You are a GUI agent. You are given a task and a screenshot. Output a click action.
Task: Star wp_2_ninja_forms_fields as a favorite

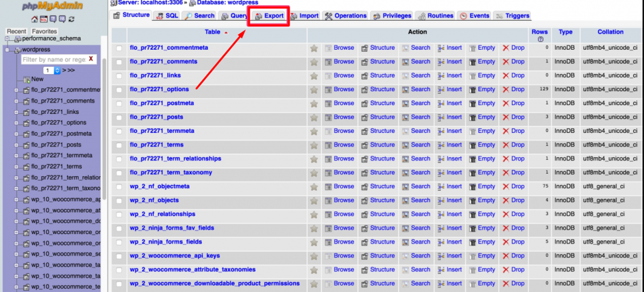[x=314, y=242]
